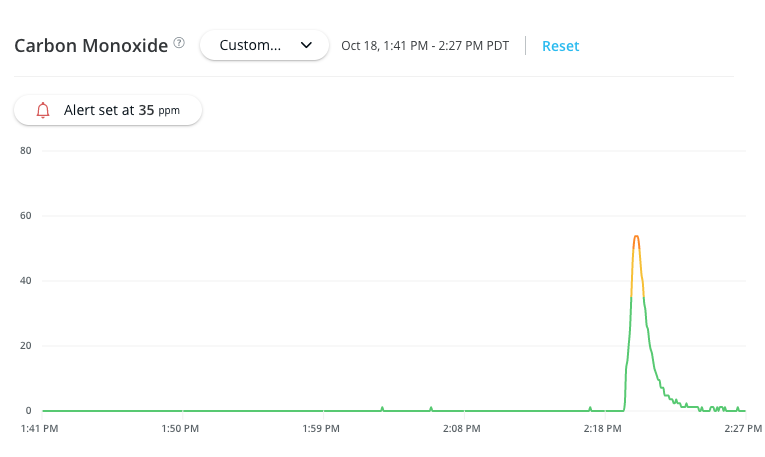
Task: Open the Custom time range dropdown
Action: coord(264,45)
